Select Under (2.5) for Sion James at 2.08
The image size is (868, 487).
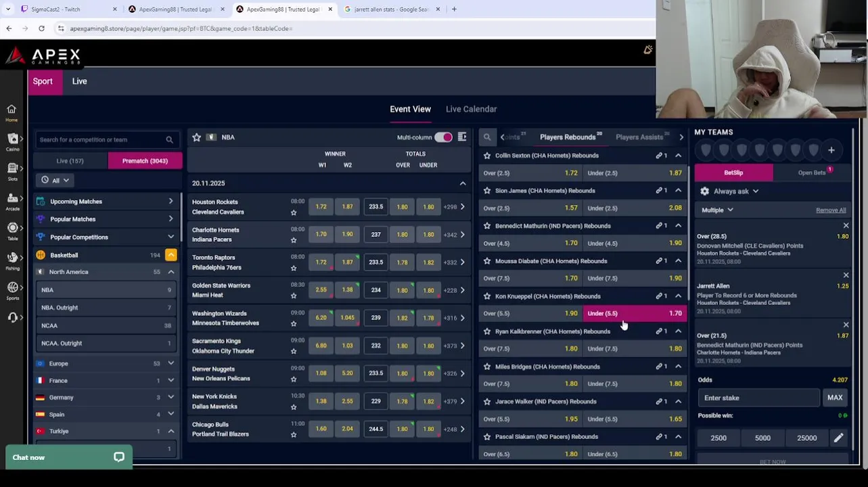tap(634, 208)
